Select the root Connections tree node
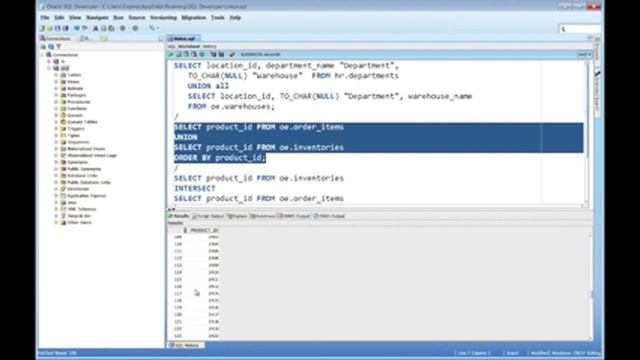Screen dimensions: 640x360 coord(64,55)
